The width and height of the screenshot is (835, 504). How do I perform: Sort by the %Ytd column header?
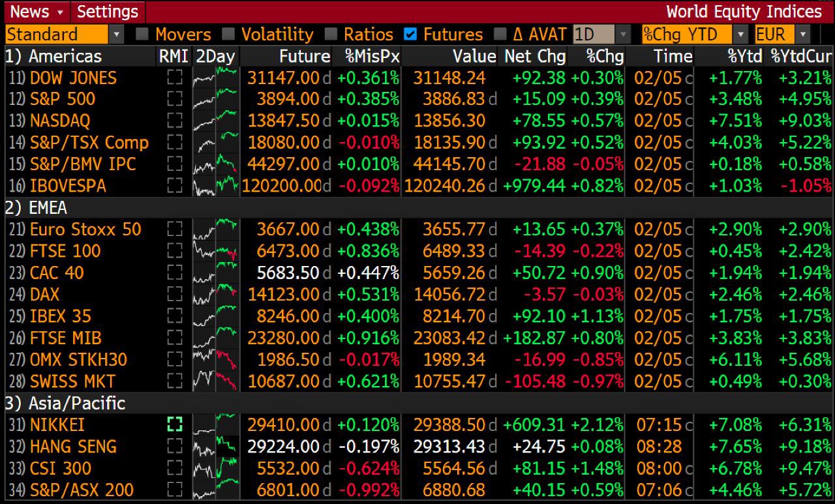745,56
